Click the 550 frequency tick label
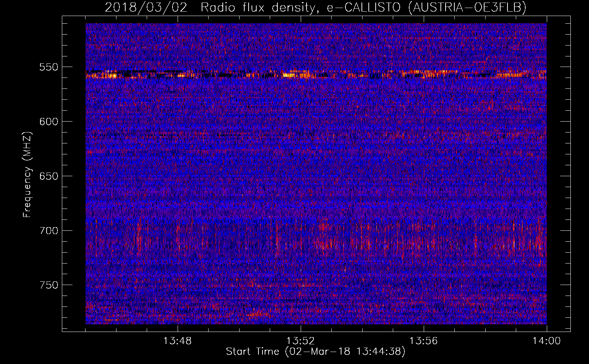Viewport: 589px width, 364px height. click(49, 67)
